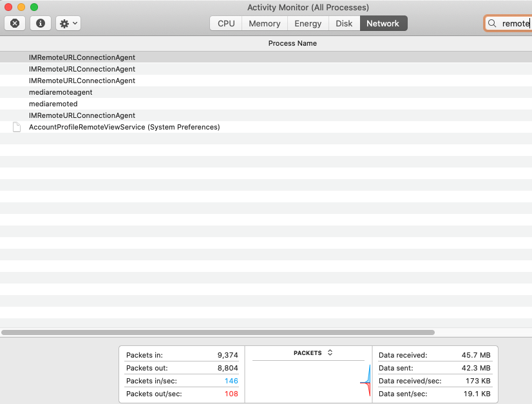The width and height of the screenshot is (532, 404).
Task: Click the search magnifying glass icon
Action: pos(492,23)
